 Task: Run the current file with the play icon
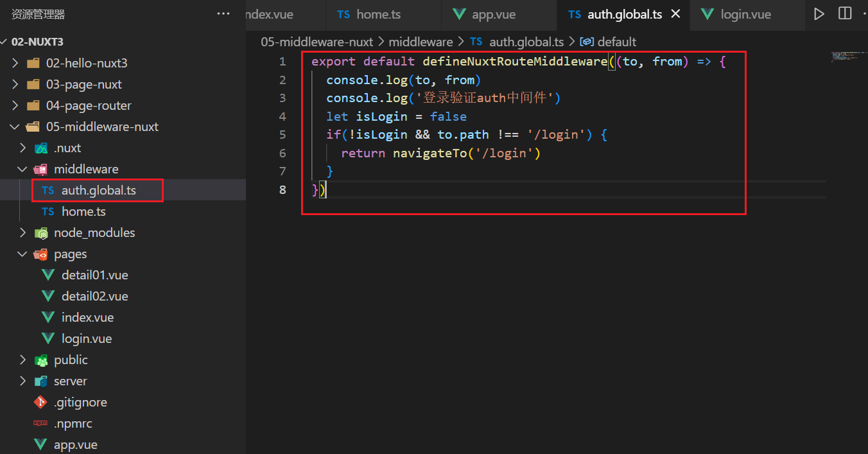pyautogui.click(x=819, y=14)
